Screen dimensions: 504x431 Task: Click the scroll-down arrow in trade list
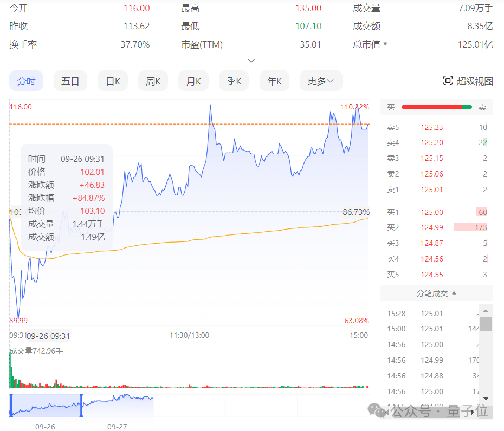coord(486,398)
